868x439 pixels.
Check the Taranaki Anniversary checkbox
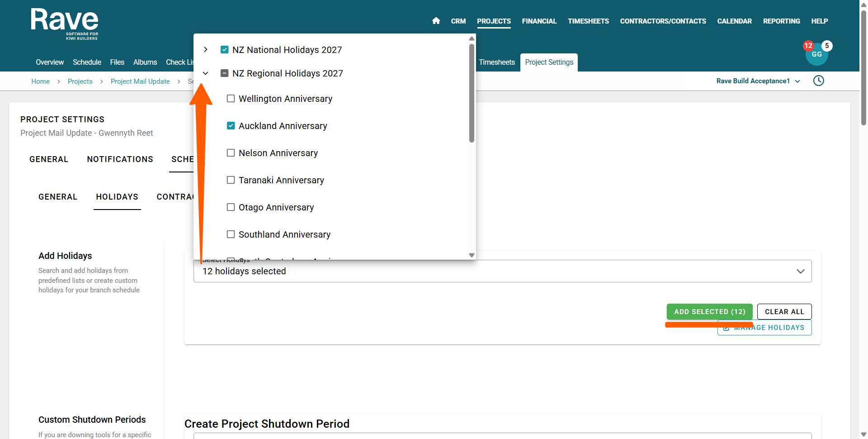[231, 180]
